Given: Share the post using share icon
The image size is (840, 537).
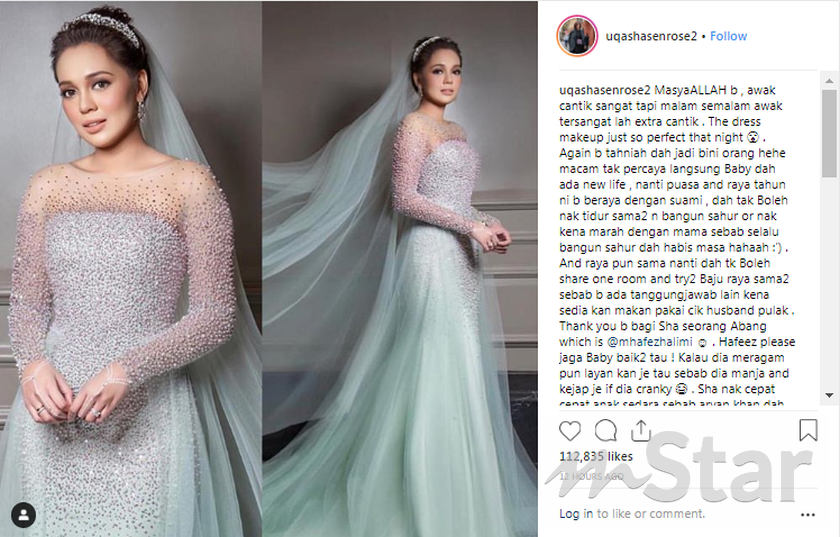Looking at the screenshot, I should click(641, 430).
